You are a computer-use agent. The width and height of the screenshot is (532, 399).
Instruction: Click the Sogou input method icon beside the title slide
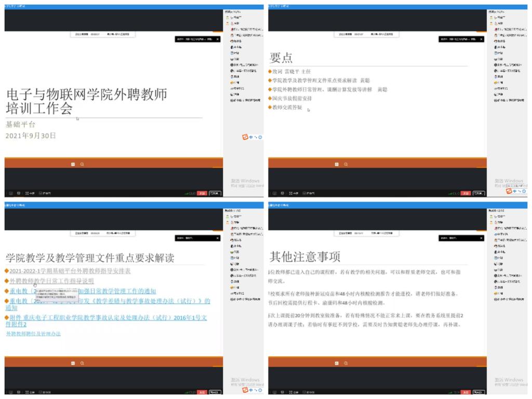[x=246, y=137]
